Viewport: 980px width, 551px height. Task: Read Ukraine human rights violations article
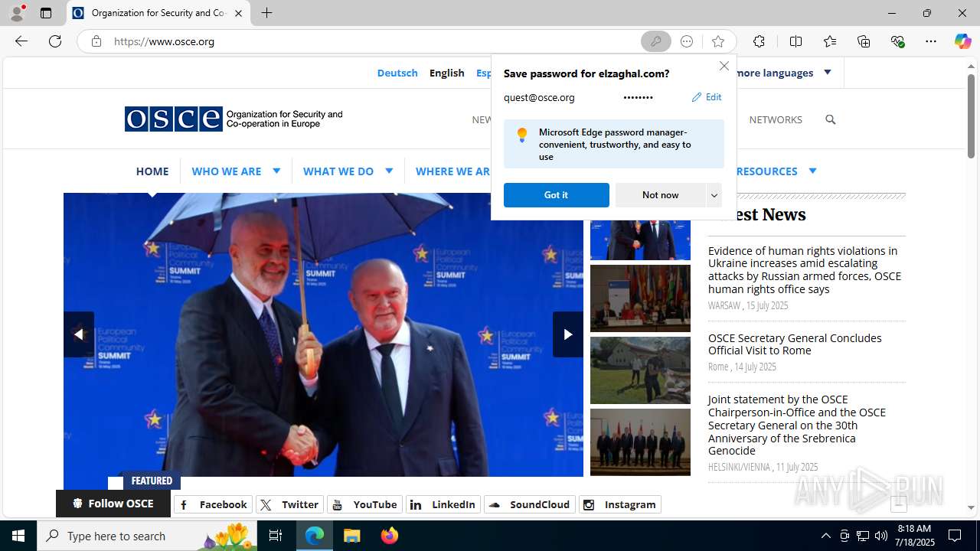(804, 270)
